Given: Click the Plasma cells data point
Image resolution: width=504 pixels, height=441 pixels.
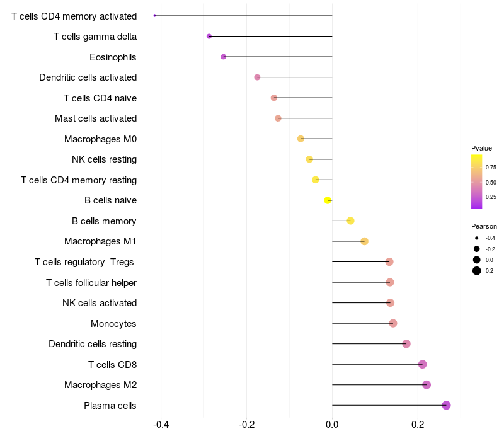Looking at the screenshot, I should [446, 405].
